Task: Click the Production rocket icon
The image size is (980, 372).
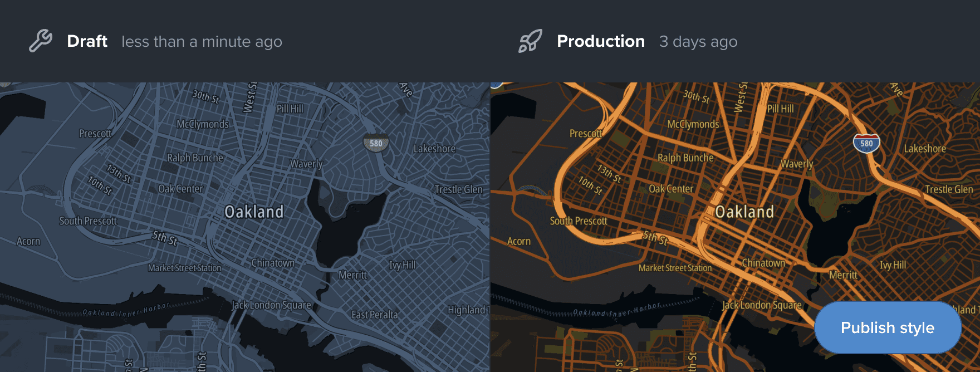Action: tap(530, 41)
